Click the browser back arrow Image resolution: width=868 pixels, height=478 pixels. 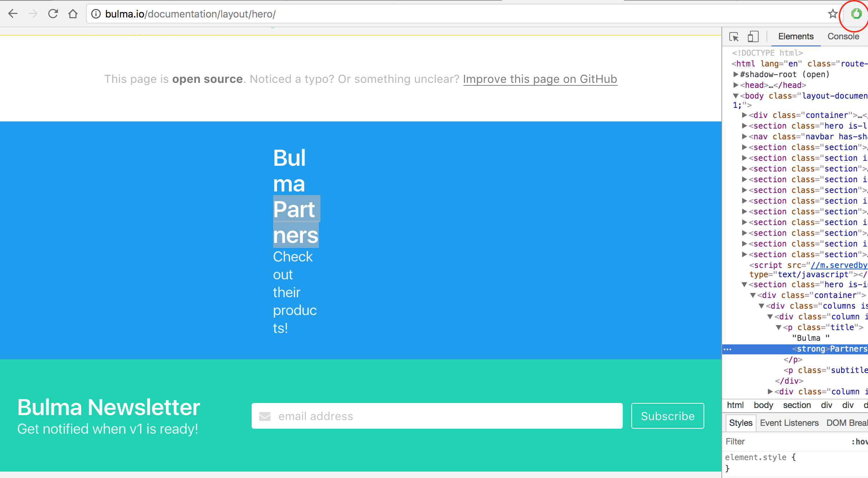(x=13, y=14)
